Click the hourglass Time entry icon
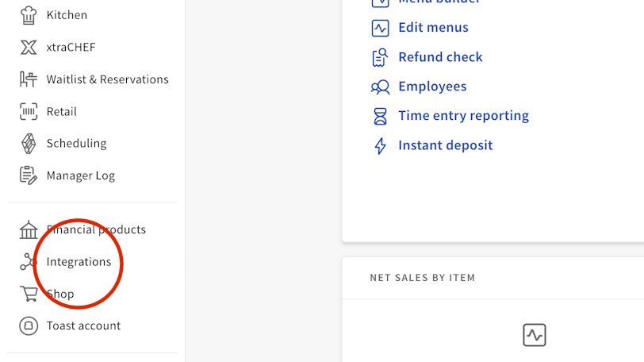 pyautogui.click(x=381, y=116)
